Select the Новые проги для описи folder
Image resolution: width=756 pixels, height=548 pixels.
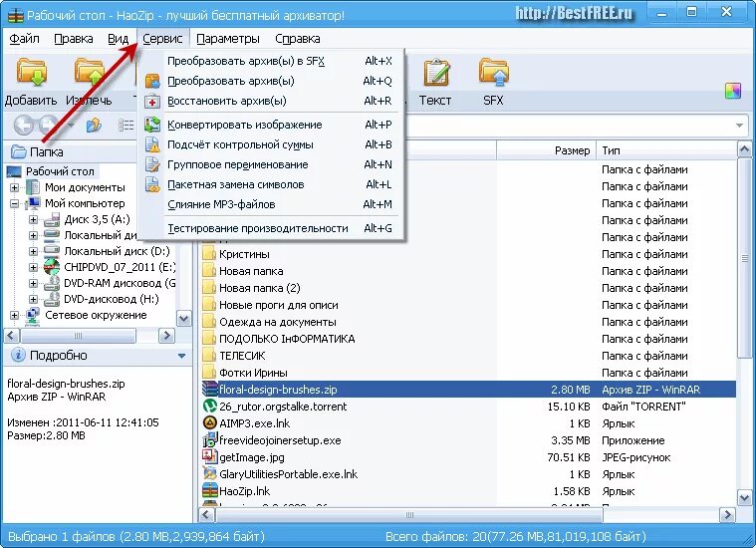(279, 305)
